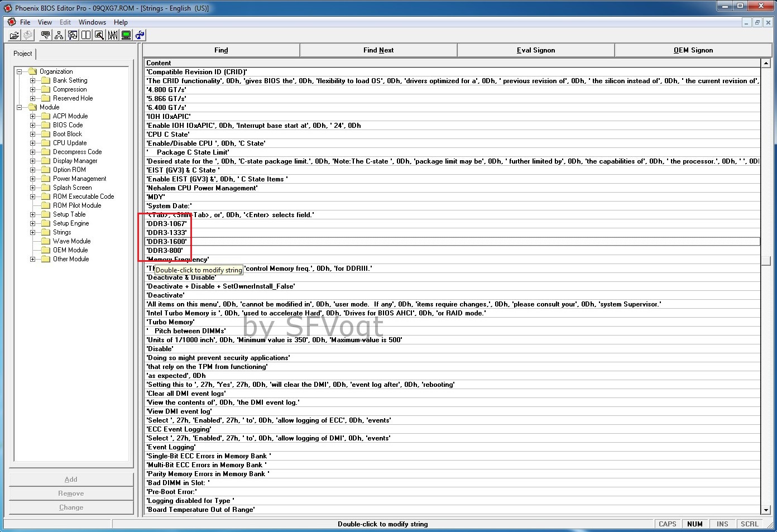This screenshot has width=777, height=532.
Task: Select the 'DDR3-800' string row
Action: [452, 251]
